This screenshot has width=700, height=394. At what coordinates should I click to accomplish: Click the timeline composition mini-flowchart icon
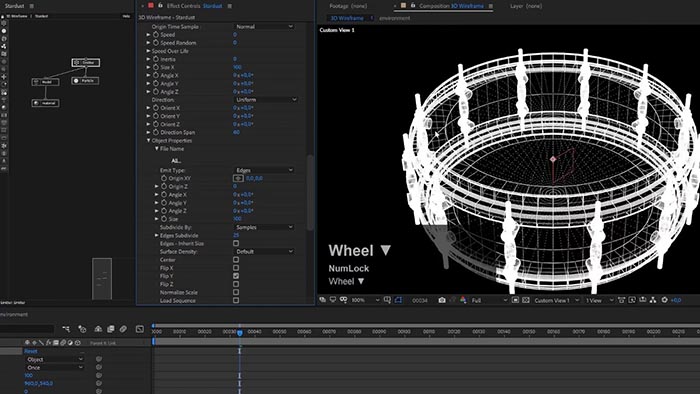66,329
